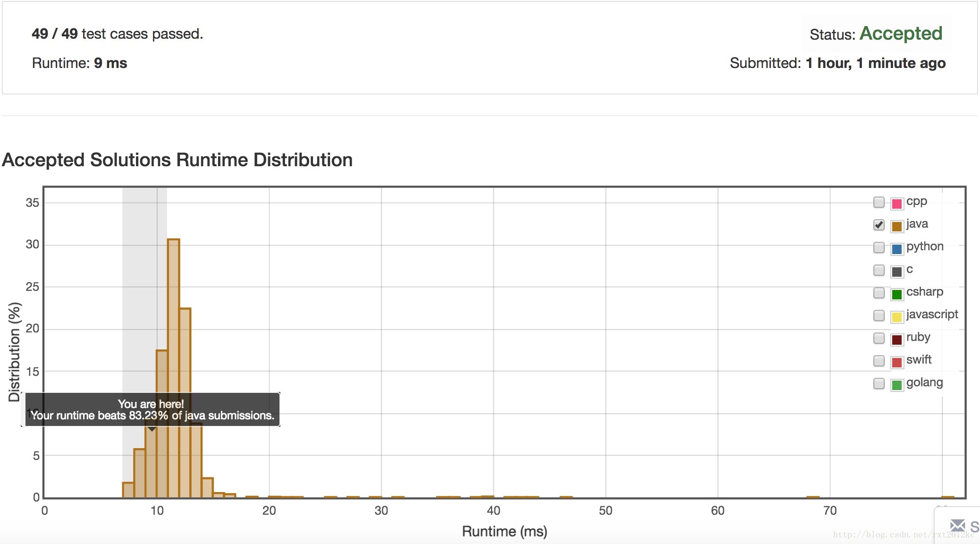Image resolution: width=980 pixels, height=544 pixels.
Task: Click the 'cpp' legend label
Action: coord(917,202)
